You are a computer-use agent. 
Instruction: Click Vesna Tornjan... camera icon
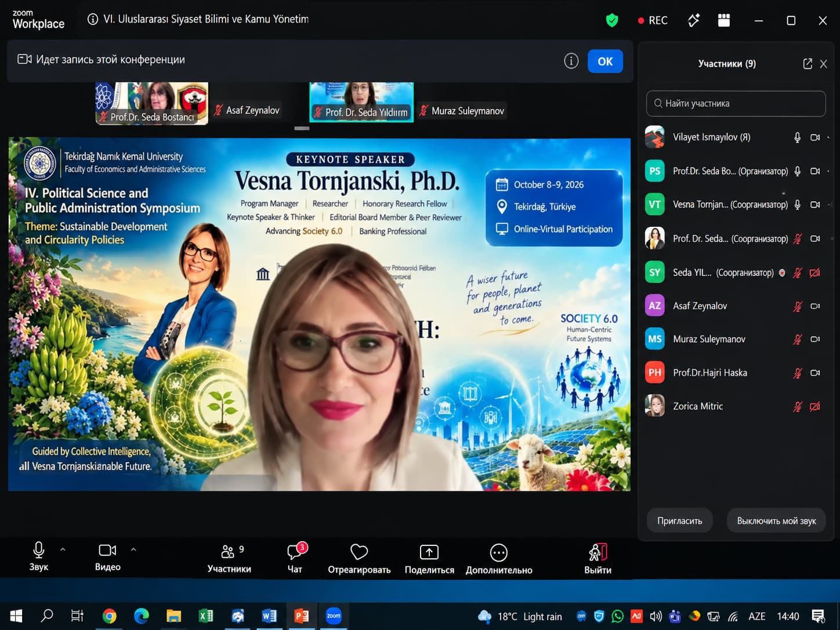(x=815, y=205)
